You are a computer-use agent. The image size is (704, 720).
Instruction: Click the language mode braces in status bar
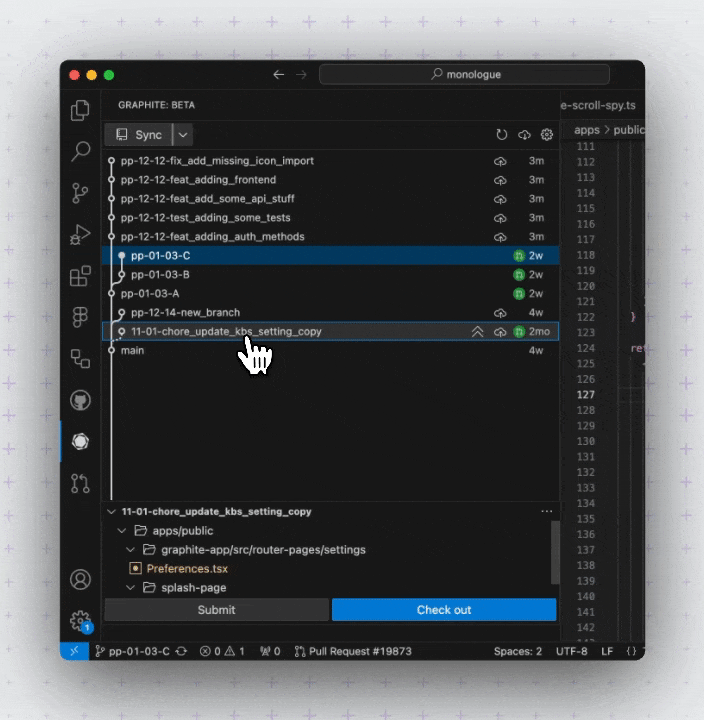pyautogui.click(x=631, y=651)
